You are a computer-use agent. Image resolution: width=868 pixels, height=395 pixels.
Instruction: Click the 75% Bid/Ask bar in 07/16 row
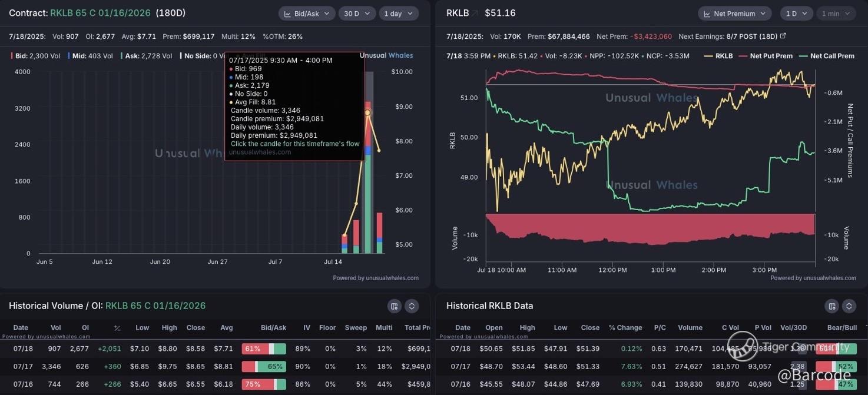(x=264, y=384)
